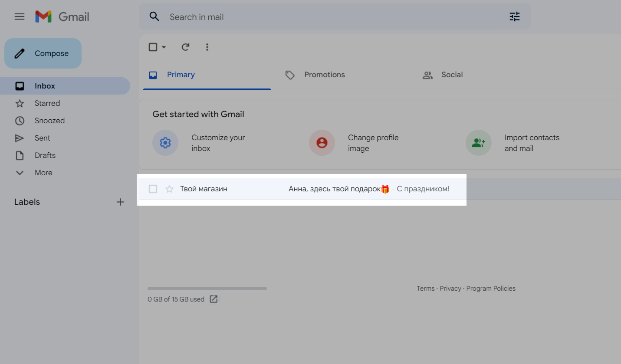Open the main menu hamburger icon

pos(20,17)
